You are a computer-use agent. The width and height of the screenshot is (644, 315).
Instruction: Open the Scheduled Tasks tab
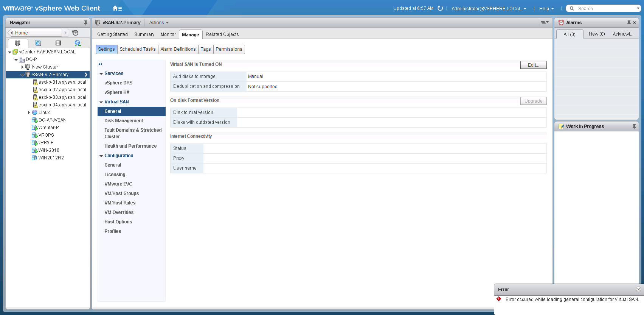click(x=138, y=49)
